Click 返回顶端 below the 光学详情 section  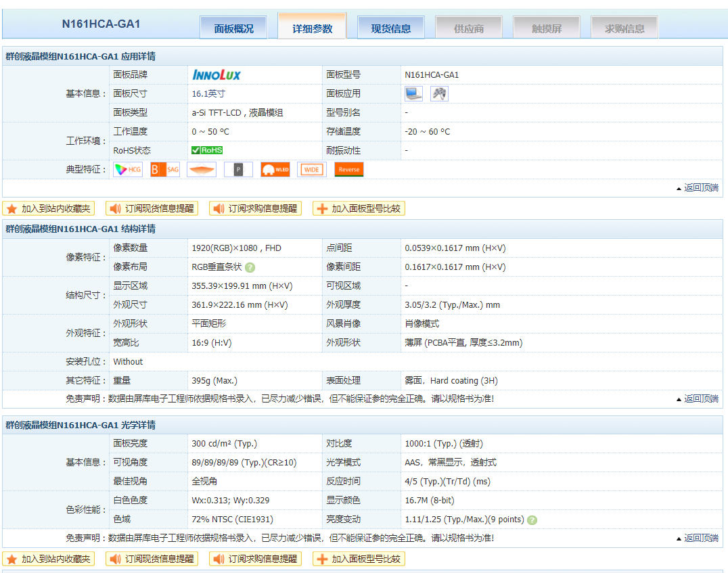point(700,538)
